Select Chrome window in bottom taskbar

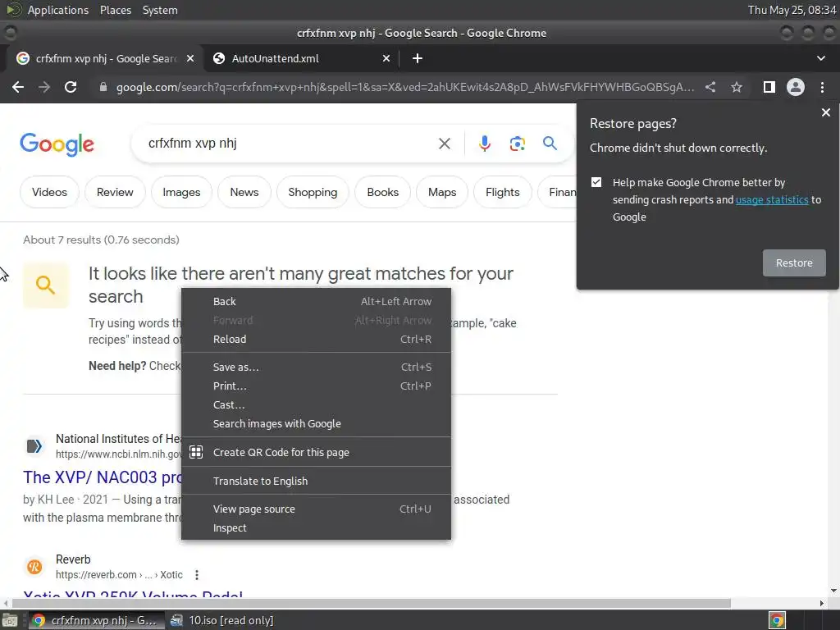coord(95,620)
